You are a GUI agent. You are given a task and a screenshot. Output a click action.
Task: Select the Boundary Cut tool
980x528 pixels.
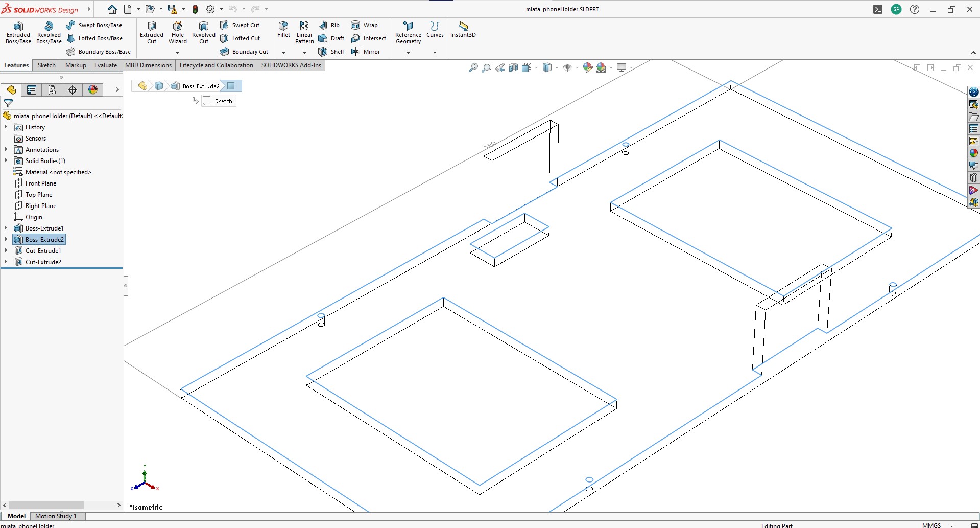244,52
